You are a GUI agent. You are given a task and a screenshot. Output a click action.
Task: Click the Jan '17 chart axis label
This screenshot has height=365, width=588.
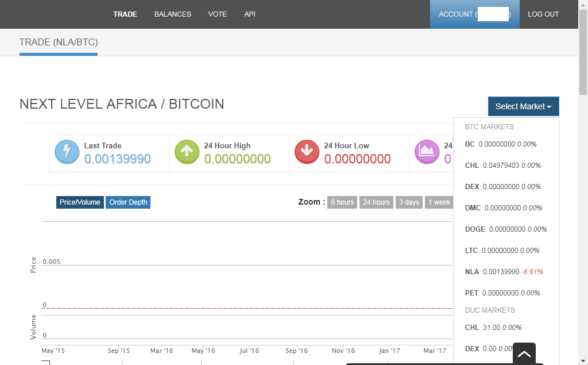pos(389,351)
